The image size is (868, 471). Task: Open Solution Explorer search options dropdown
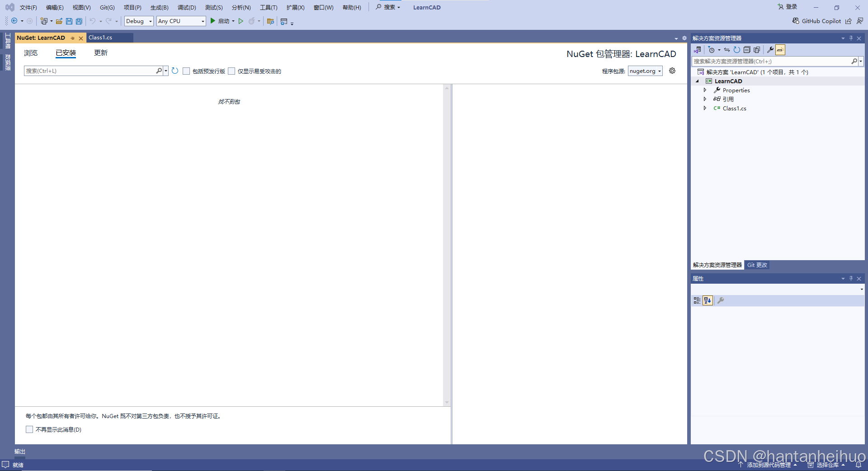(x=861, y=61)
